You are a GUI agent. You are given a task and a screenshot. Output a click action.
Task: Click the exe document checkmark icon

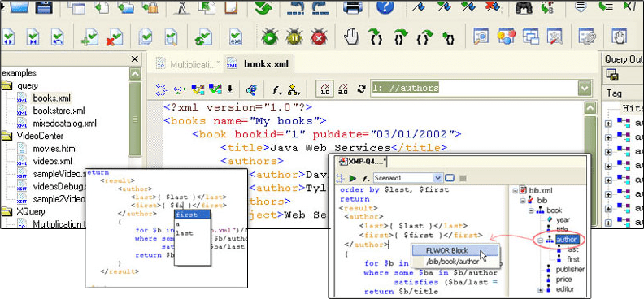point(236,37)
